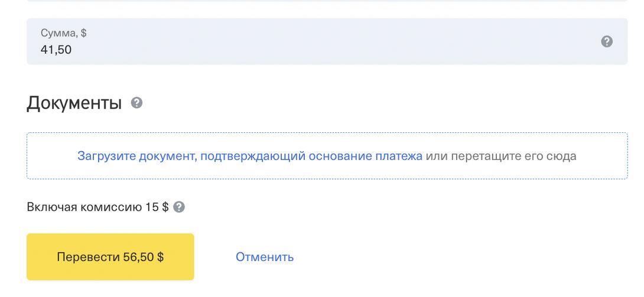Click the help icon in the Сумма field
Screen dimensions: 644x297
607,41
